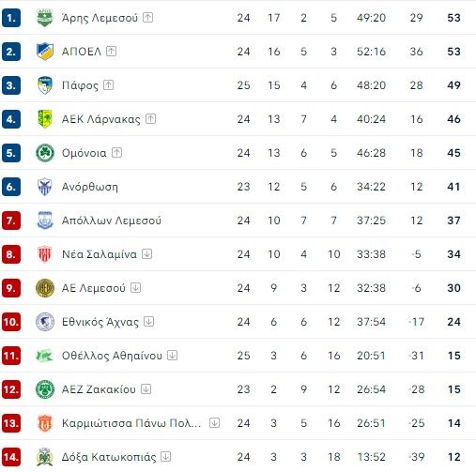
Task: Click the red rank 14 position badge
Action: point(11,457)
